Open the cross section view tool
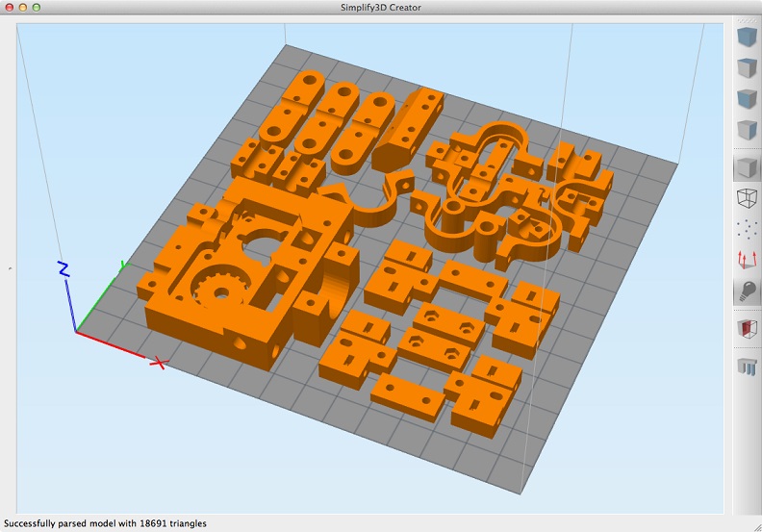 [x=747, y=329]
